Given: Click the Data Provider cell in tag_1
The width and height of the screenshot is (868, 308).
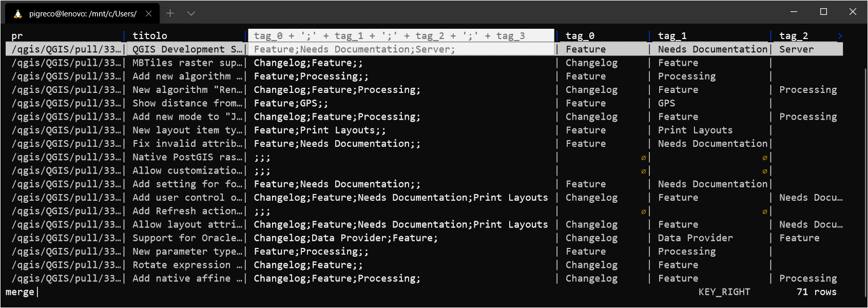Looking at the screenshot, I should pos(695,238).
